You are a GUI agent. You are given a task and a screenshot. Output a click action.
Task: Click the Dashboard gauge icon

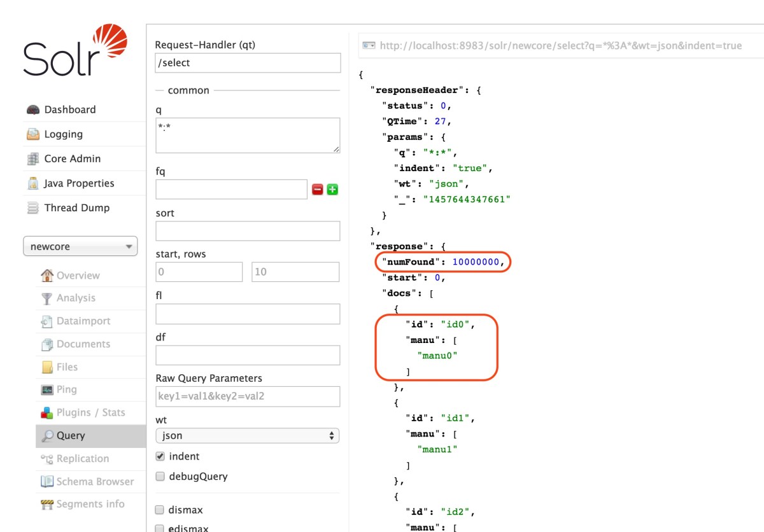click(33, 110)
